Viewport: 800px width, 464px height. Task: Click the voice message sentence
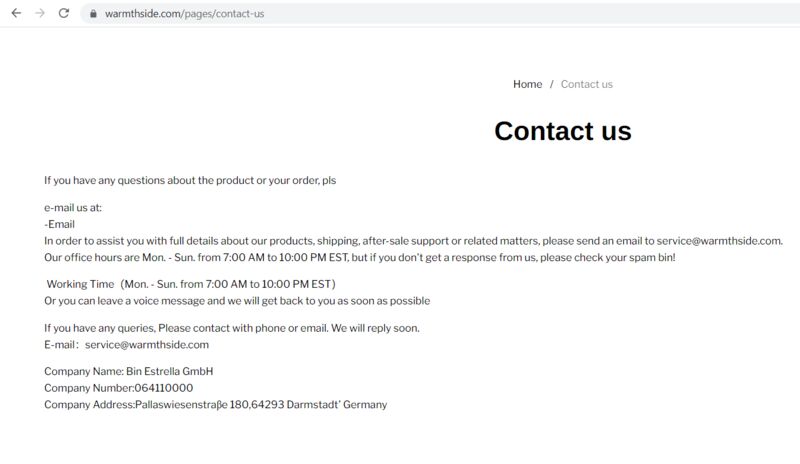coord(237,301)
